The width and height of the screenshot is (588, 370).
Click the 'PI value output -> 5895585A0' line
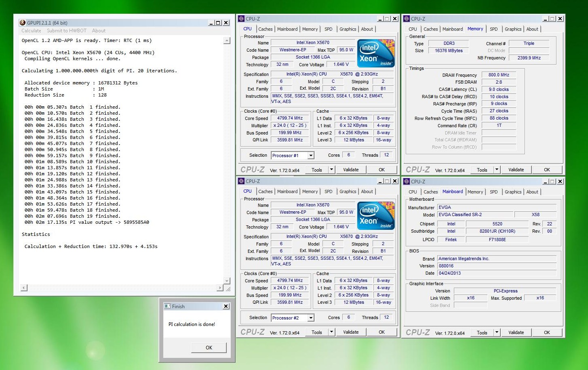point(87,222)
